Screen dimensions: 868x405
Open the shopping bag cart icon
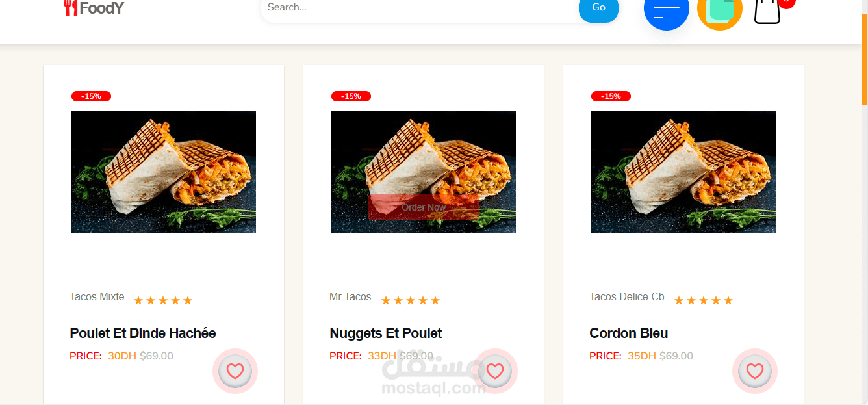pos(767,10)
